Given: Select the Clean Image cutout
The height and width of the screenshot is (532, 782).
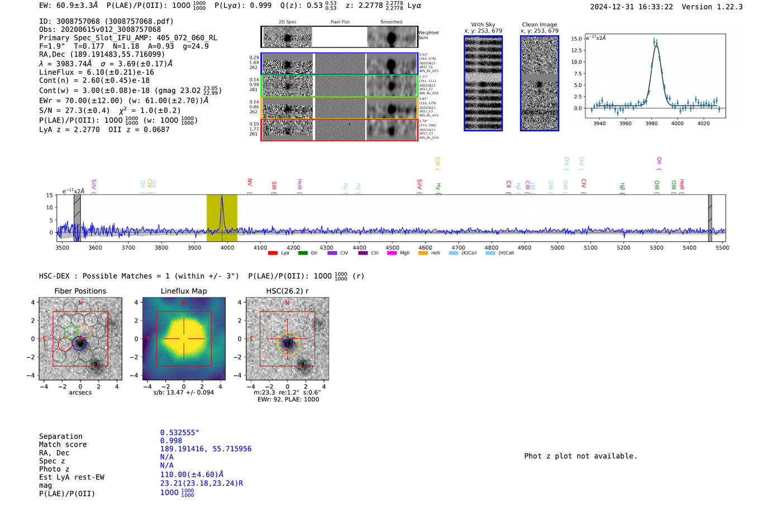Looking at the screenshot, I should [x=540, y=83].
